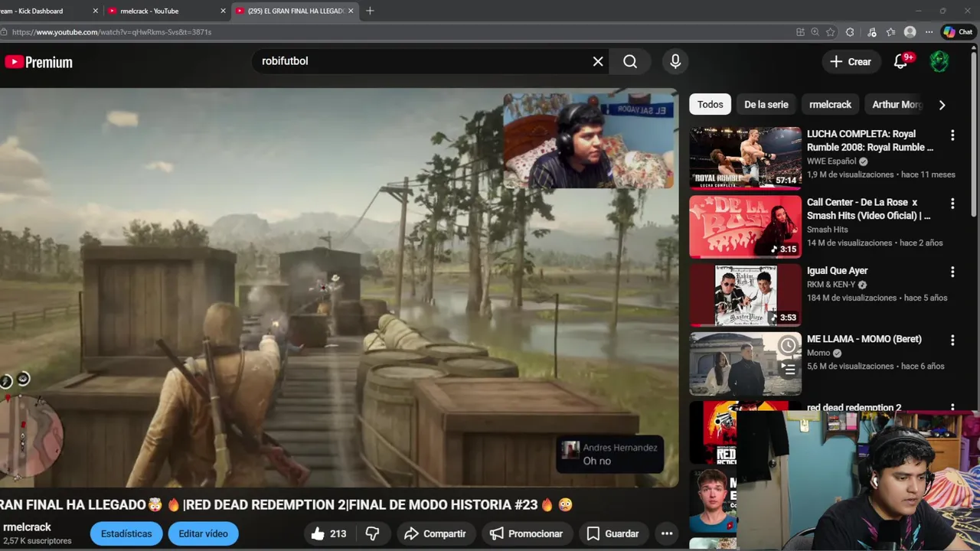
Task: Open the notifications bell
Action: click(901, 61)
